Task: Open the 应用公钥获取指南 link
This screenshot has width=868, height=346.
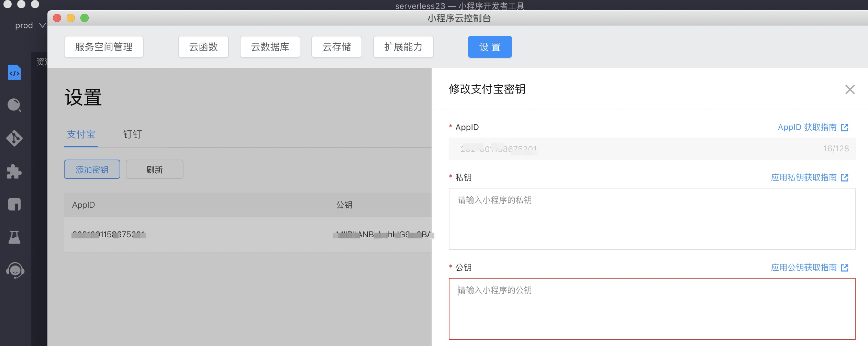Action: point(804,268)
